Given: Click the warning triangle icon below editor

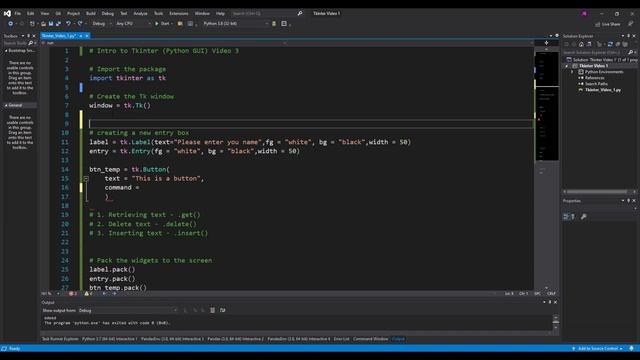Looking at the screenshot, I should click(87, 293).
